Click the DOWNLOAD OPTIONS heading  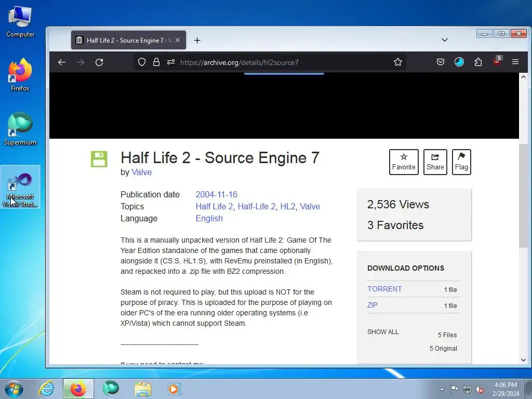tap(405, 268)
